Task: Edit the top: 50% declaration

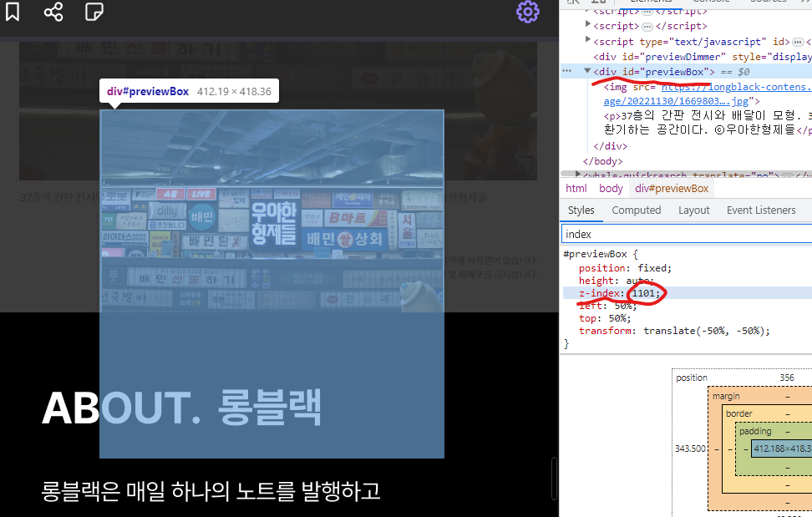Action: [x=605, y=318]
